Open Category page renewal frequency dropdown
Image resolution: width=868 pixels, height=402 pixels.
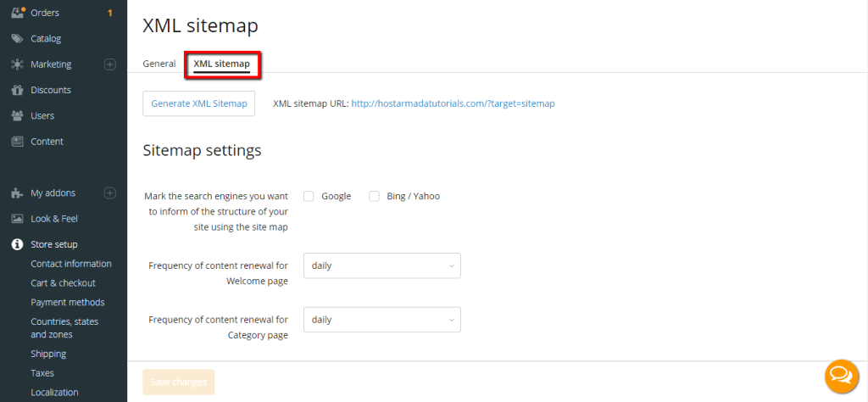(x=382, y=320)
